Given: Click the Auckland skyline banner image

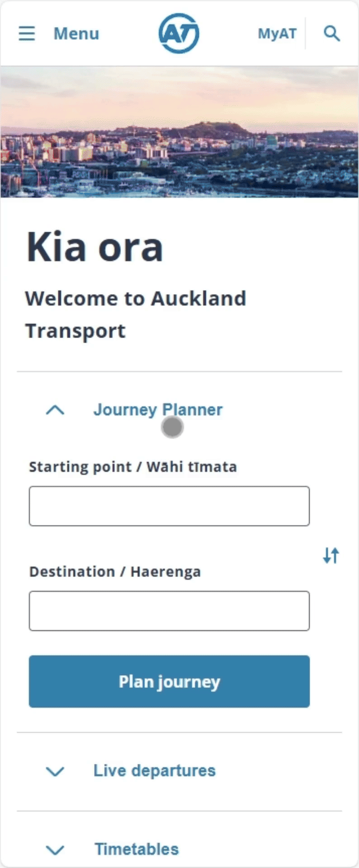Looking at the screenshot, I should click(x=179, y=132).
